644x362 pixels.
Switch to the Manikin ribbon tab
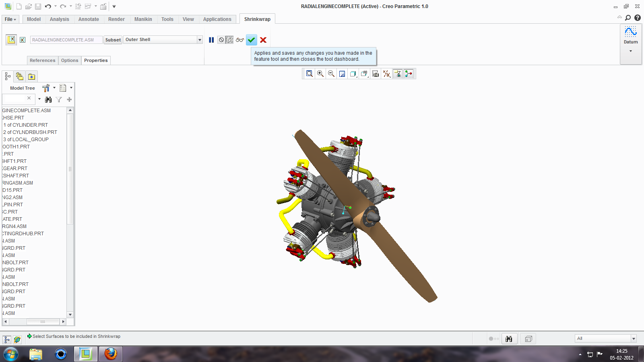tap(143, 19)
